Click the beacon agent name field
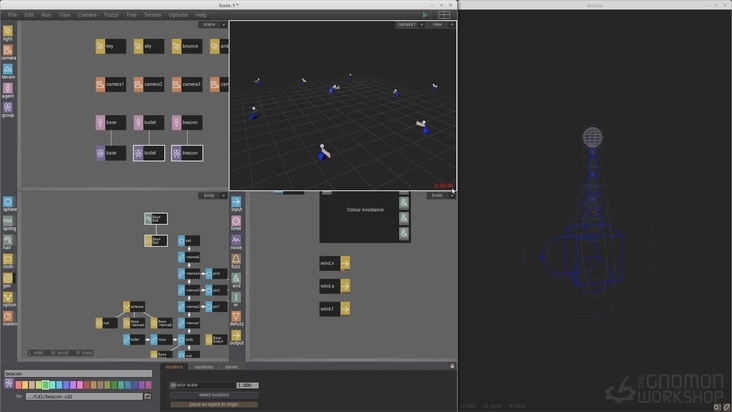Viewport: 732px width, 412px height. click(x=76, y=374)
